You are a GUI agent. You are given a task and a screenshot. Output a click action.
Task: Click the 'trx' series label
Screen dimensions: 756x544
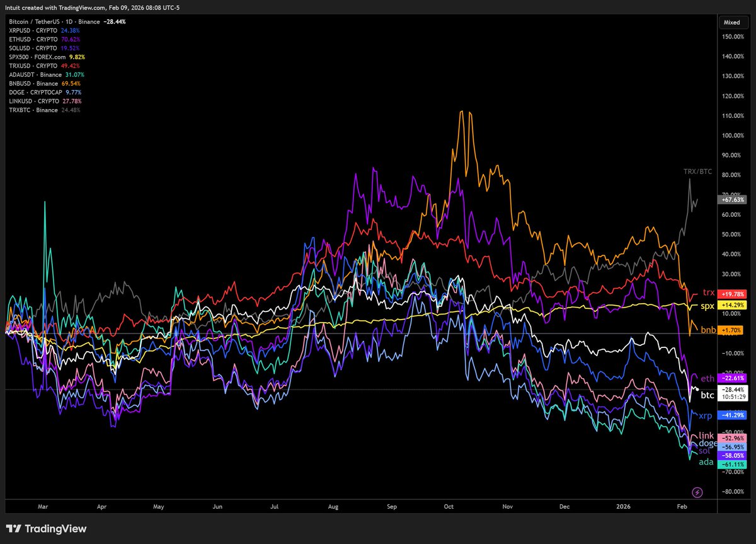709,292
